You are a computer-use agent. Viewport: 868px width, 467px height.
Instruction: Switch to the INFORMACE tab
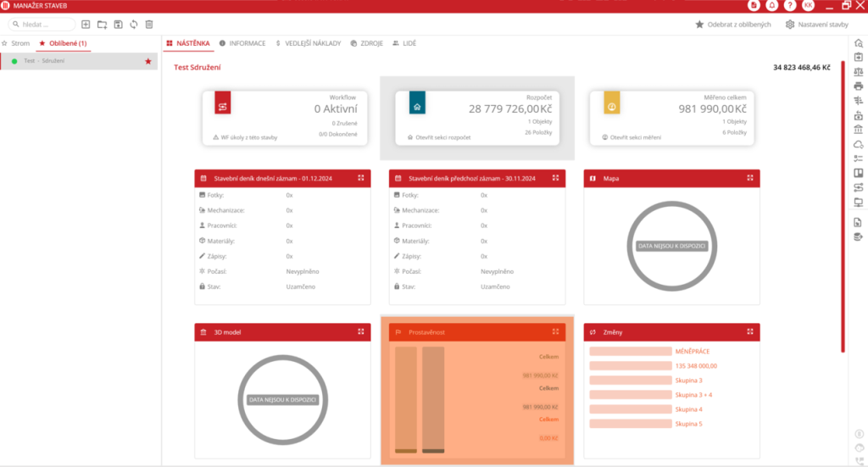click(x=242, y=43)
